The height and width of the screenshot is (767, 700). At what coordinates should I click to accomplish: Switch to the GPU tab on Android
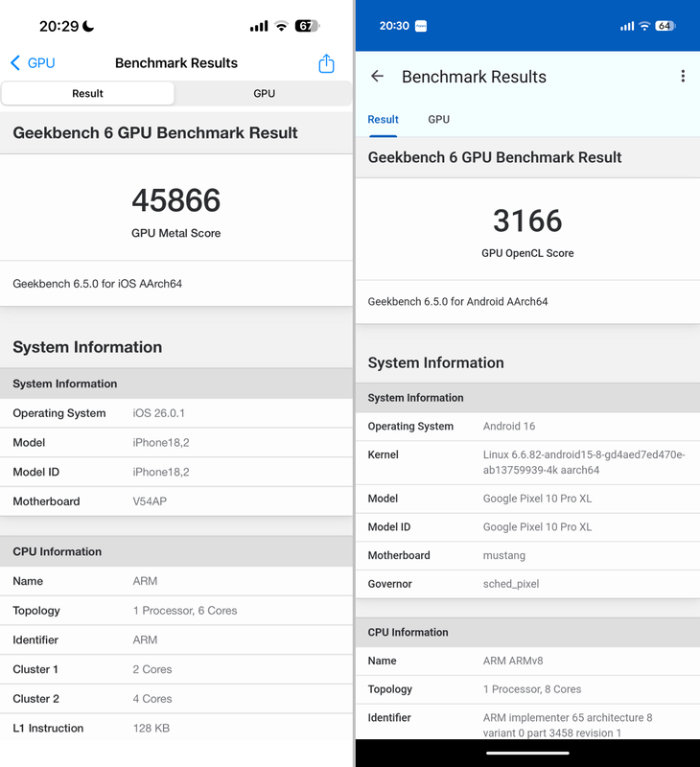point(439,119)
